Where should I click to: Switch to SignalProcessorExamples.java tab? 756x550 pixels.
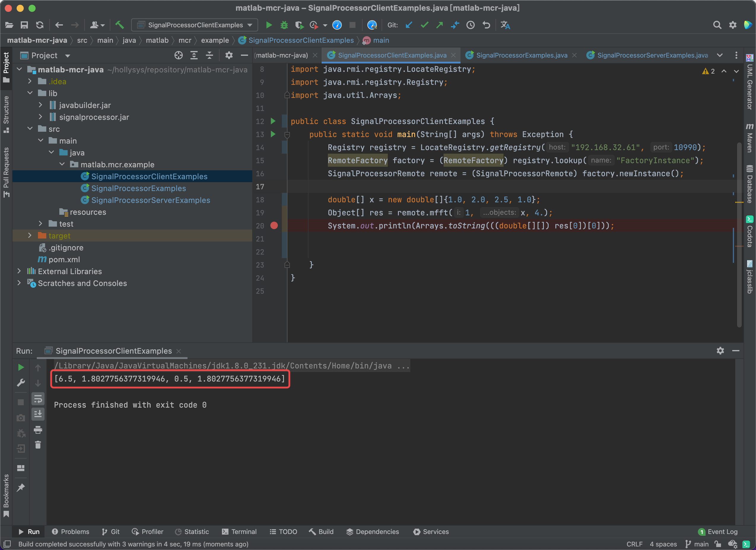[521, 55]
